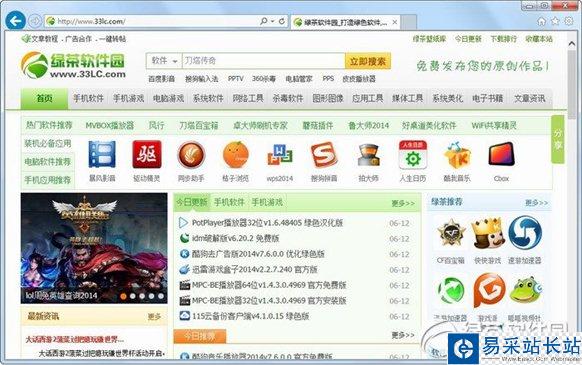Select the first orange carousel dot
The width and height of the screenshot is (582, 365).
[123, 296]
